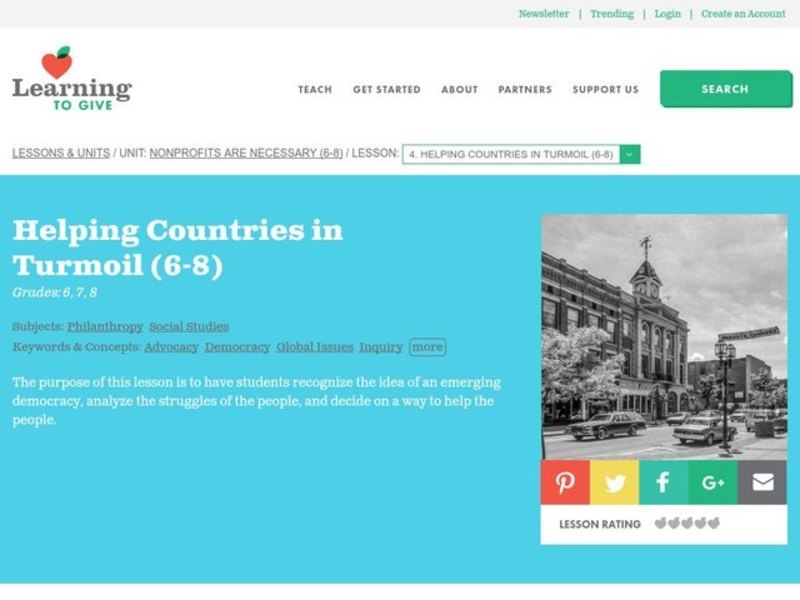The image size is (800, 600).
Task: Select GET STARTED in the navigation
Action: point(385,89)
